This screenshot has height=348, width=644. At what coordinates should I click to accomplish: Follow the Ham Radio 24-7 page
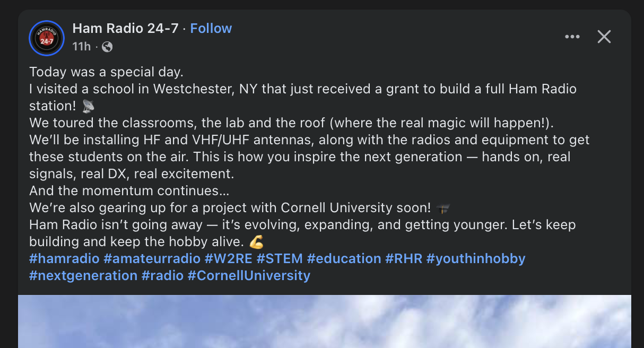pos(211,28)
